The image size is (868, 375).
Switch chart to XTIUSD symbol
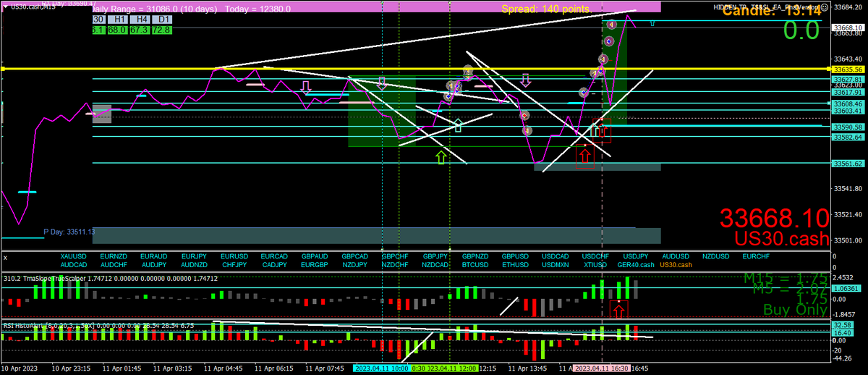coord(595,265)
